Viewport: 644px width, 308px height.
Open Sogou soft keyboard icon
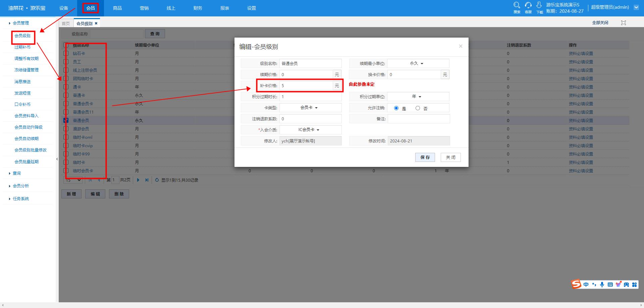point(610,285)
